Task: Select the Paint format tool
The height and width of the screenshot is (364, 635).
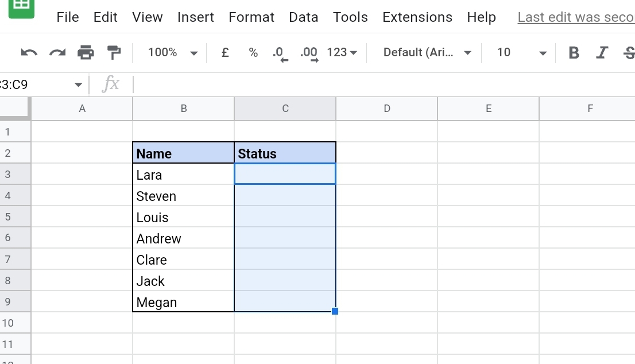Action: 114,52
